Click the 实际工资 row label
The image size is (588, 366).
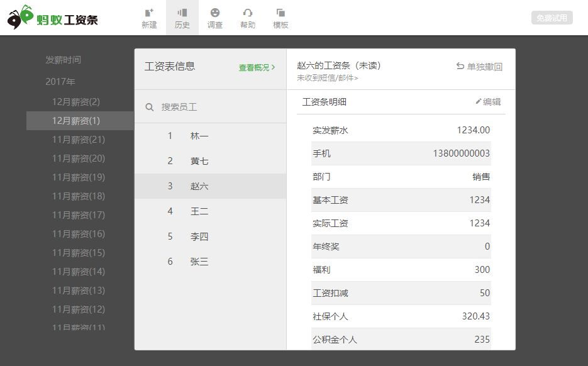pos(330,223)
